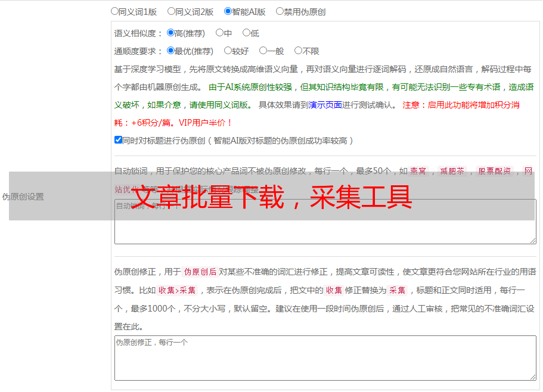543x392 pixels.
Task: Select the 同义词1版 radio option
Action: tap(114, 11)
